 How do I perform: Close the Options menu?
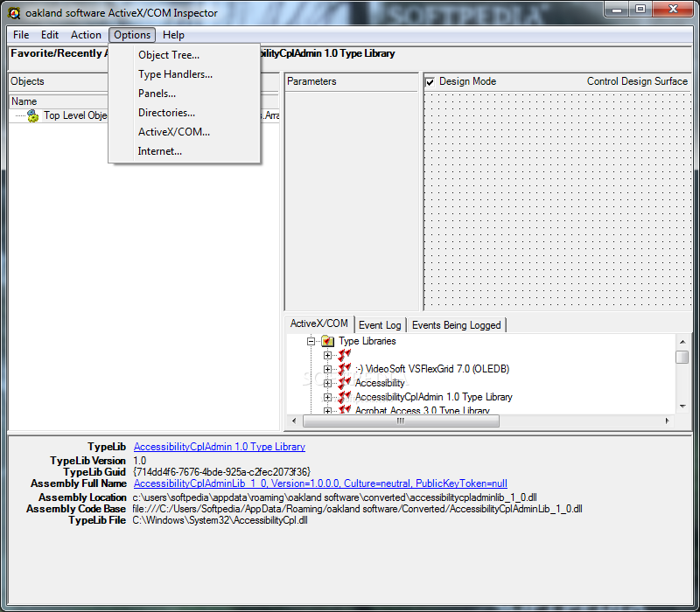[x=132, y=35]
